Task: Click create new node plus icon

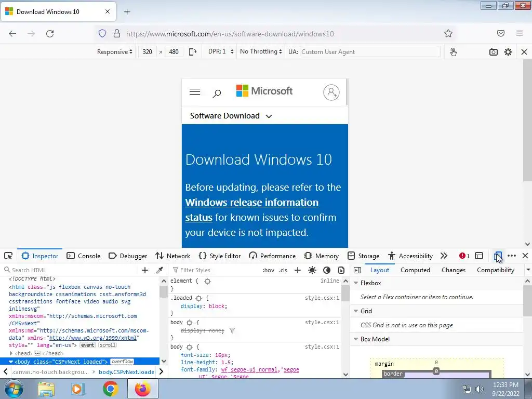Action: 145,270
